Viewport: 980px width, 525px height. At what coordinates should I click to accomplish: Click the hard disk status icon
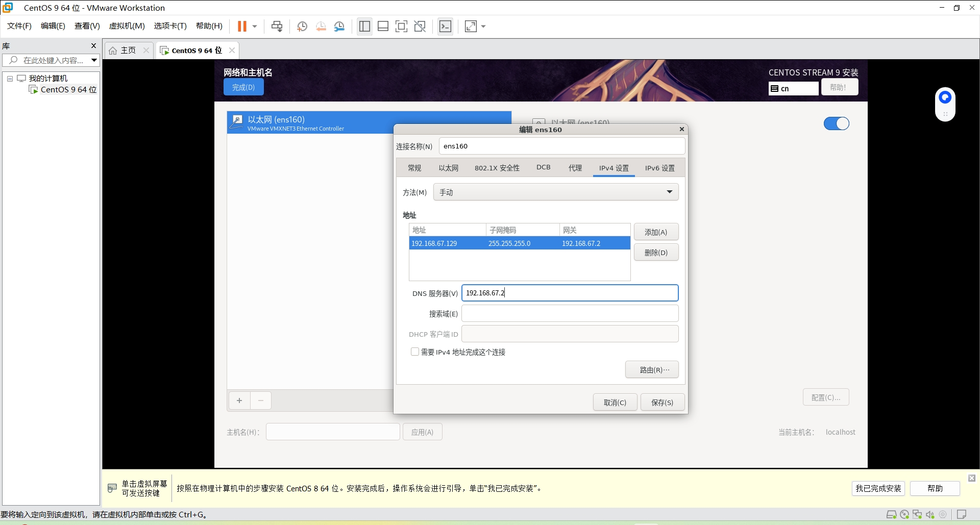(x=892, y=514)
